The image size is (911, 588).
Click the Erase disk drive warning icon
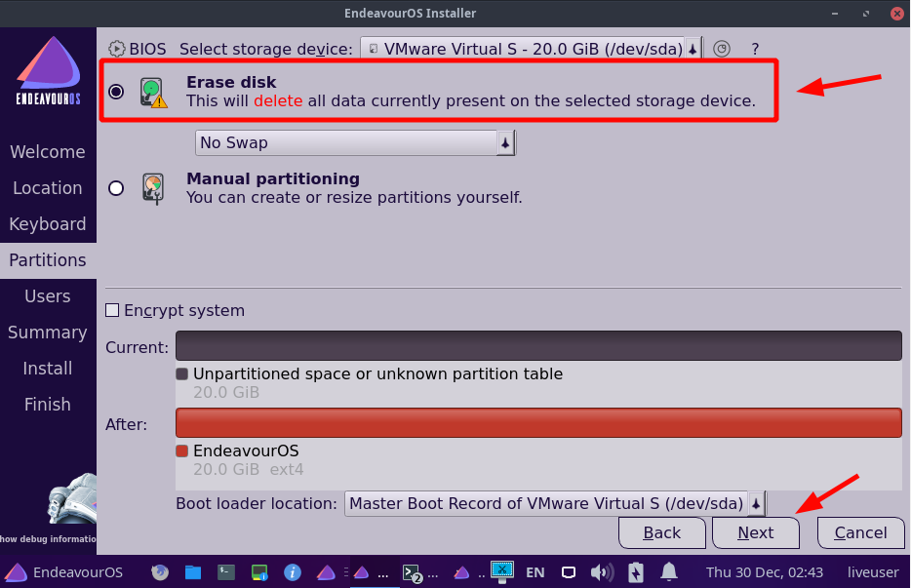(x=153, y=93)
